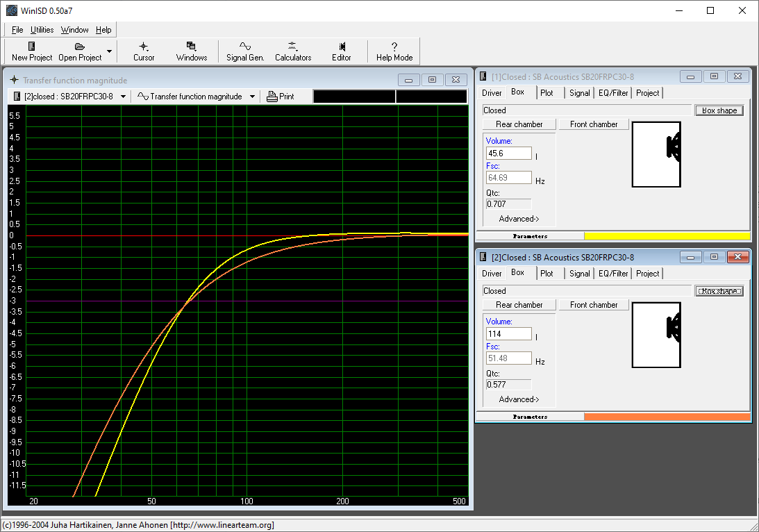Screen dimensions: 759x532
Task: Enable Help Mode
Action: coord(394,51)
